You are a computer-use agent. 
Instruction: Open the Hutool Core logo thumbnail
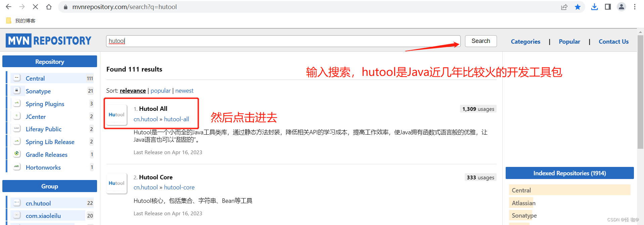point(117,183)
